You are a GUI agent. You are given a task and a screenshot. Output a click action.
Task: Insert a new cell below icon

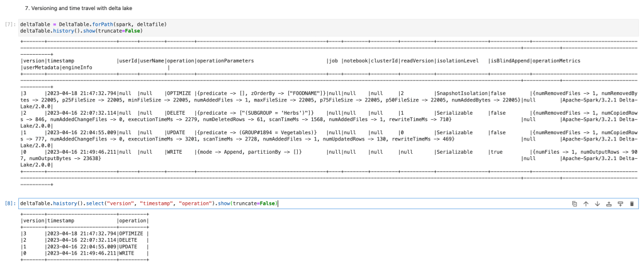tap(620, 204)
